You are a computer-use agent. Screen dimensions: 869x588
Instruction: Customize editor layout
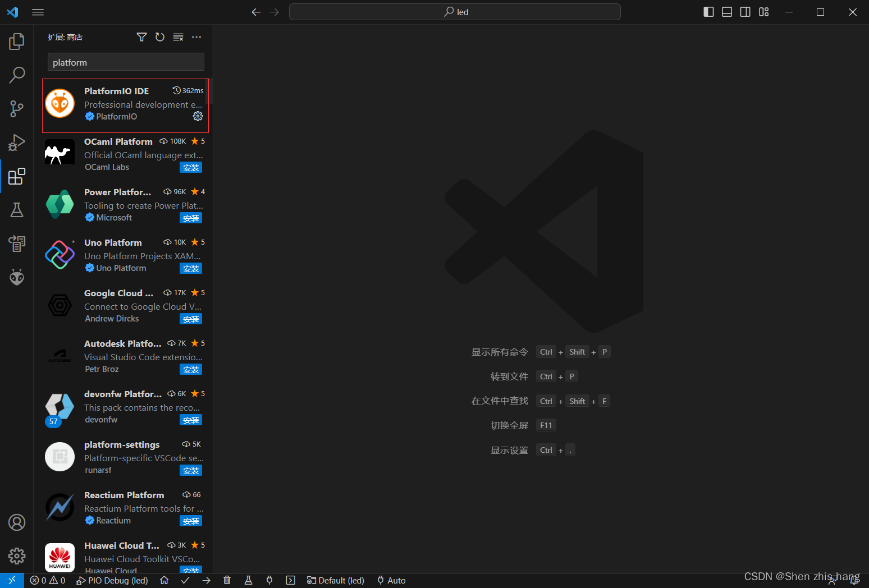pyautogui.click(x=764, y=12)
